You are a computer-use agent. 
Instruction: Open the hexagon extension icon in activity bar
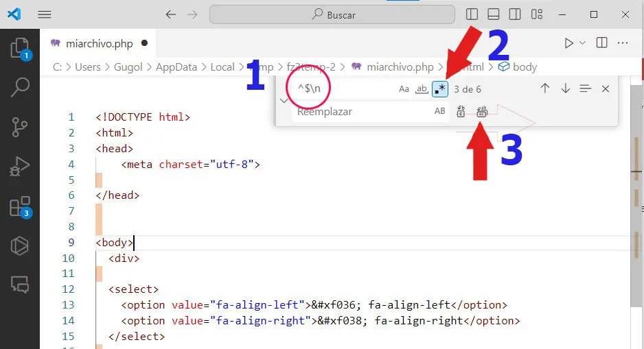coord(20,246)
